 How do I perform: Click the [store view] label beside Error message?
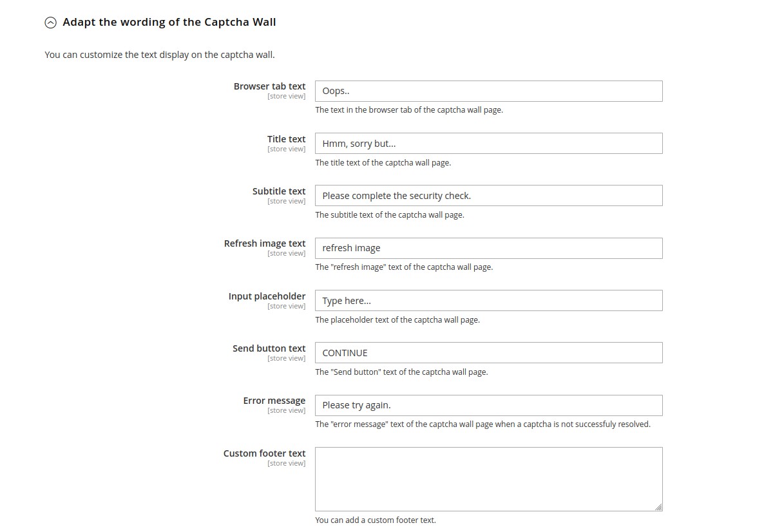click(x=286, y=410)
